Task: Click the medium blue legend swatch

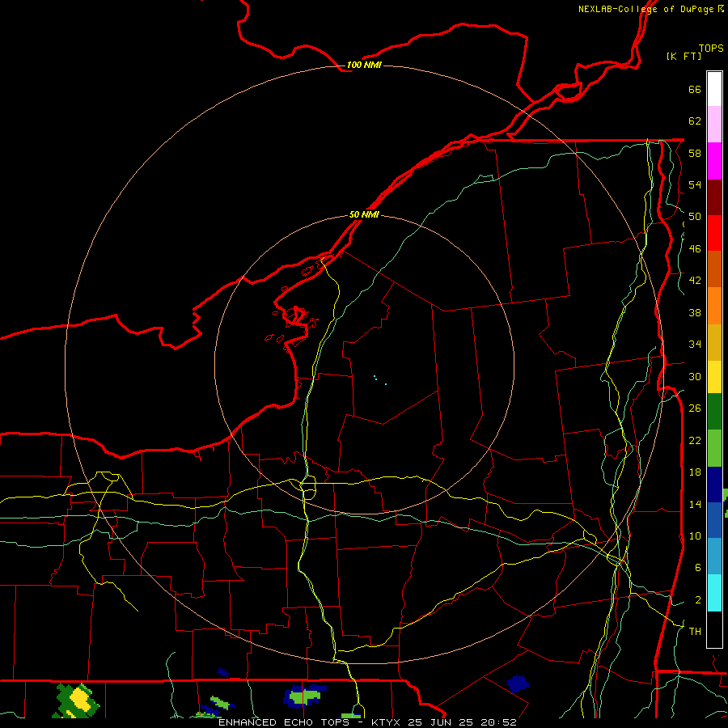Action: click(714, 519)
